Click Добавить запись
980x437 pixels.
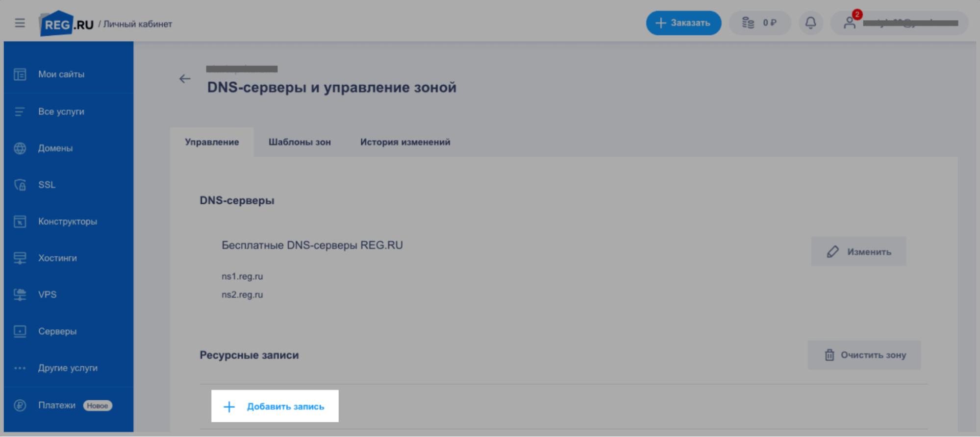pos(275,406)
